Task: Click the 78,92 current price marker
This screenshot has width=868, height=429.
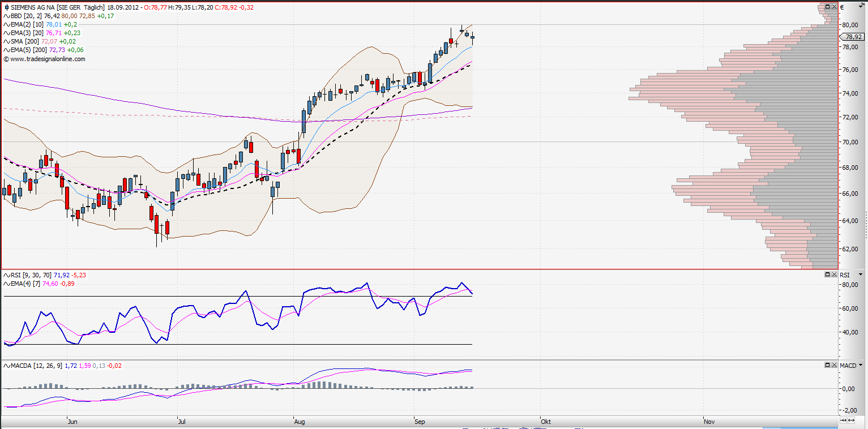Action: pos(851,37)
